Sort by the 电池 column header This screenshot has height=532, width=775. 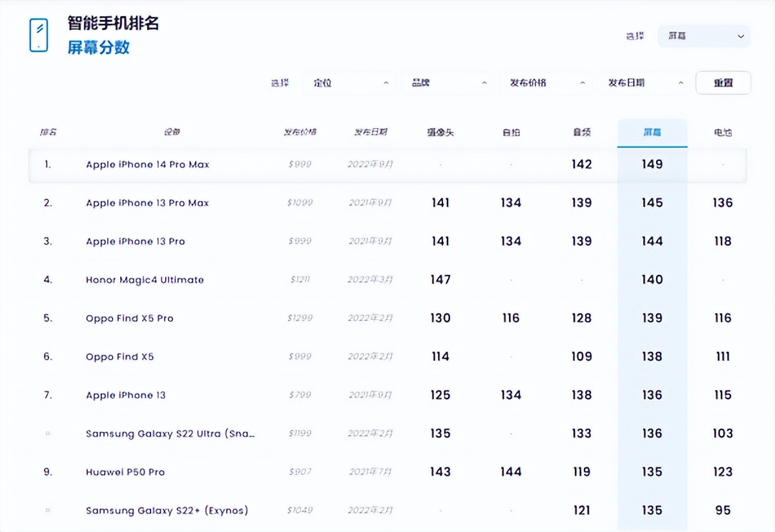[x=723, y=132]
